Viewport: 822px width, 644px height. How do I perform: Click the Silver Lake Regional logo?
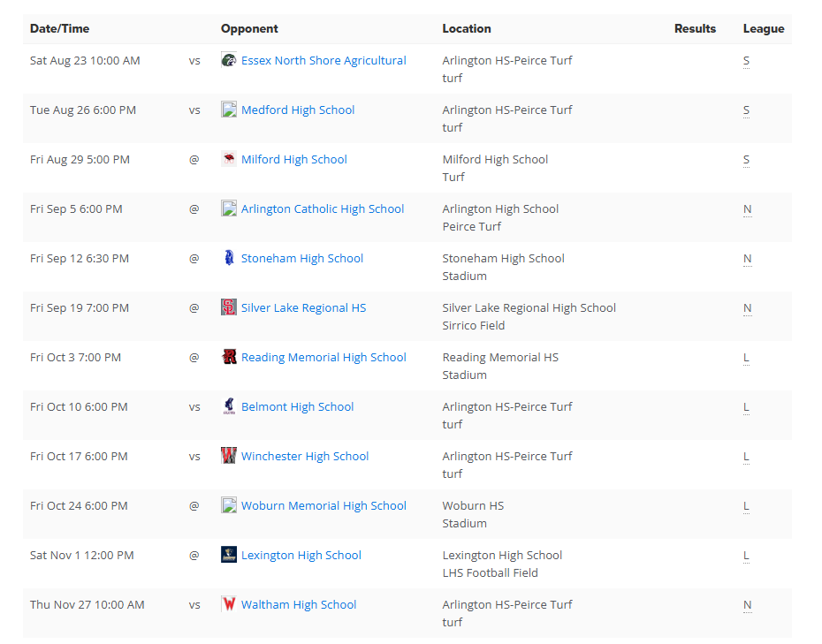[229, 307]
